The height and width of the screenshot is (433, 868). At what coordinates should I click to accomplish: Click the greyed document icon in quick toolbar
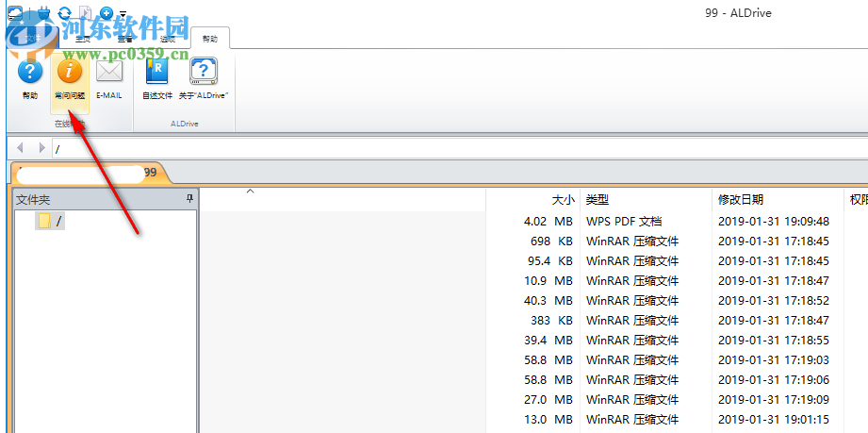(x=85, y=12)
